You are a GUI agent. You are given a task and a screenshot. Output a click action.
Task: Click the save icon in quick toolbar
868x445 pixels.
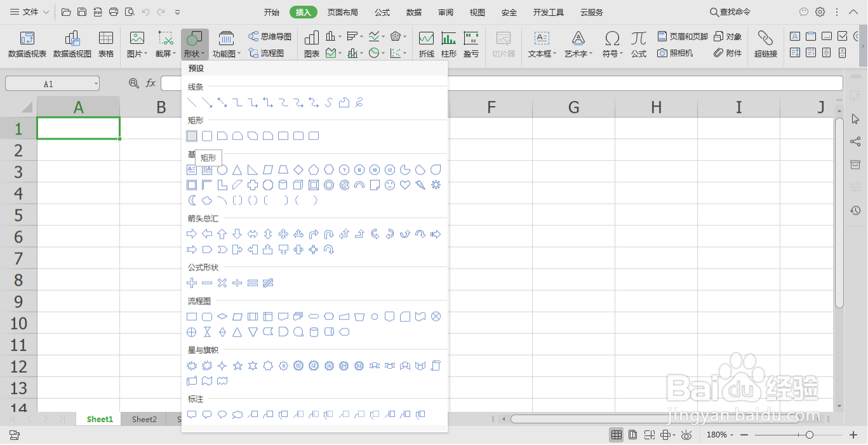click(82, 12)
